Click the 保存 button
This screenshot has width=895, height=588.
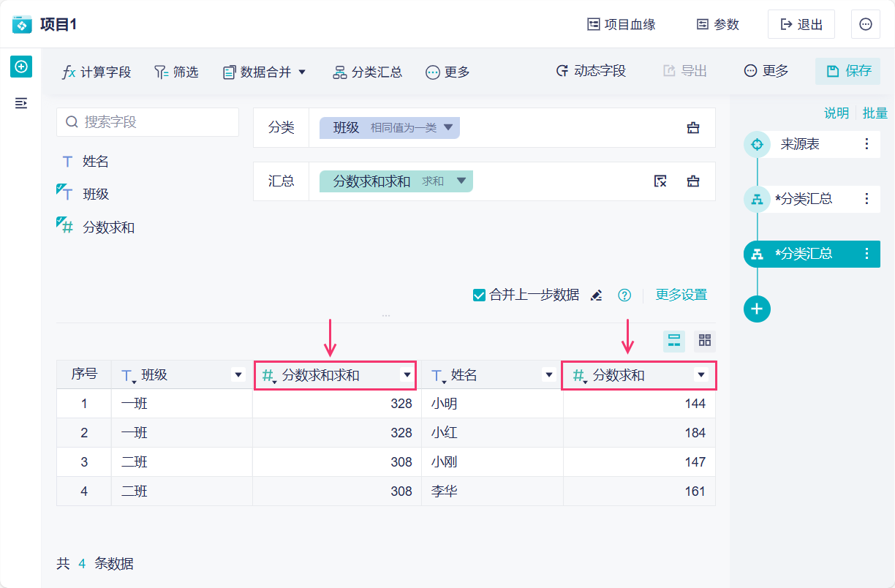(848, 71)
